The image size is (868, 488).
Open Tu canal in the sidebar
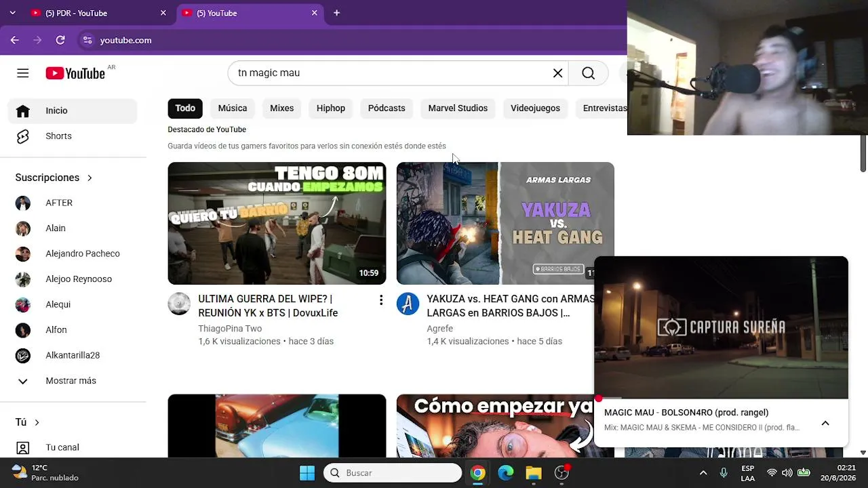coord(73,447)
